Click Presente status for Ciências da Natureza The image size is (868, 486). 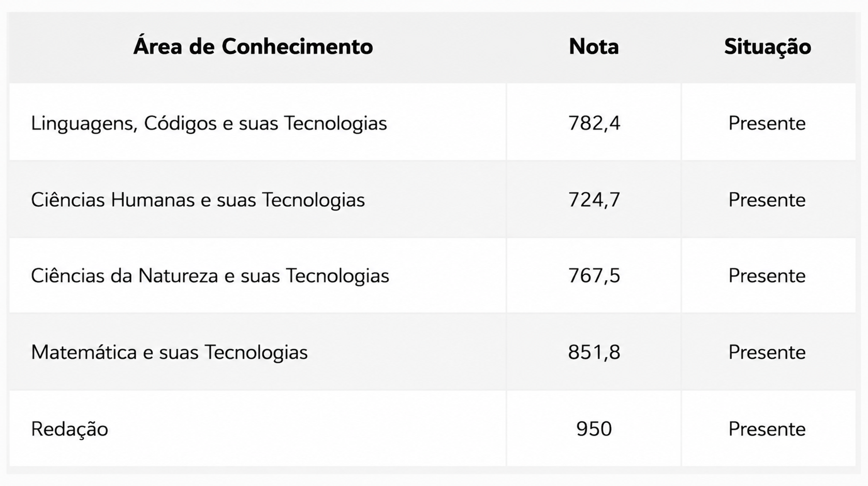click(767, 276)
